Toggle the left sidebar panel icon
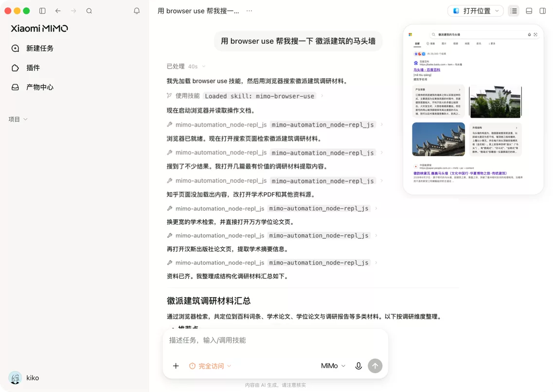Viewport: 553px width, 392px height. pyautogui.click(x=42, y=11)
